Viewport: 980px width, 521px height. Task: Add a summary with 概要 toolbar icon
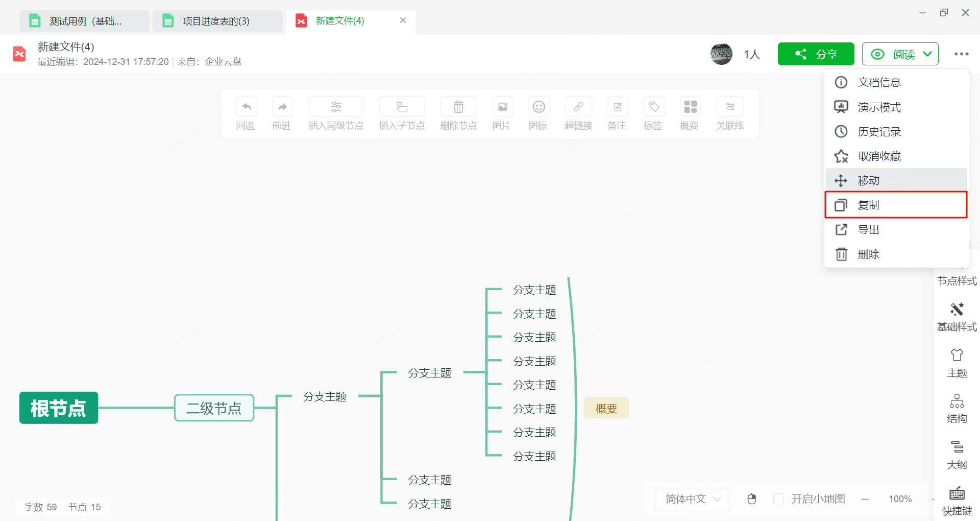click(690, 107)
